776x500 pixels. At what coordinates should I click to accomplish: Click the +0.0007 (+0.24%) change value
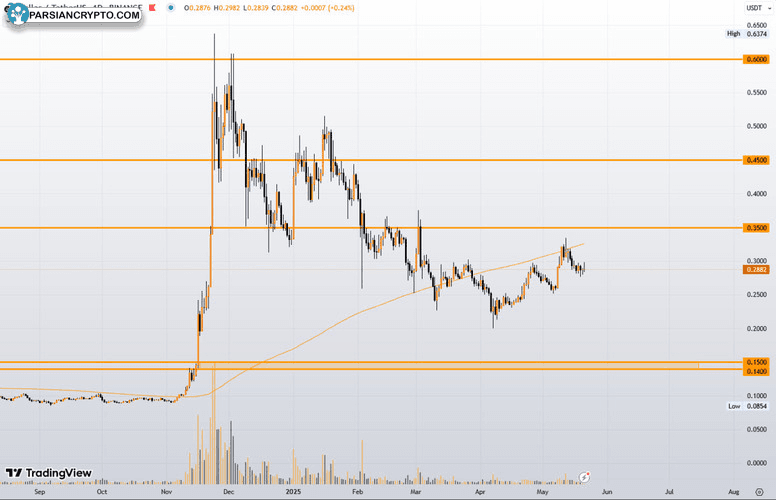point(327,8)
